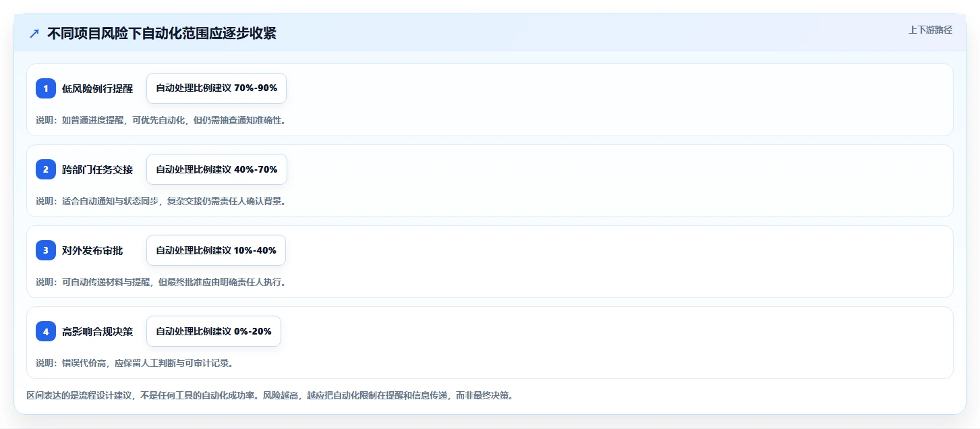
Task: Click the number 1 badge
Action: click(46, 88)
